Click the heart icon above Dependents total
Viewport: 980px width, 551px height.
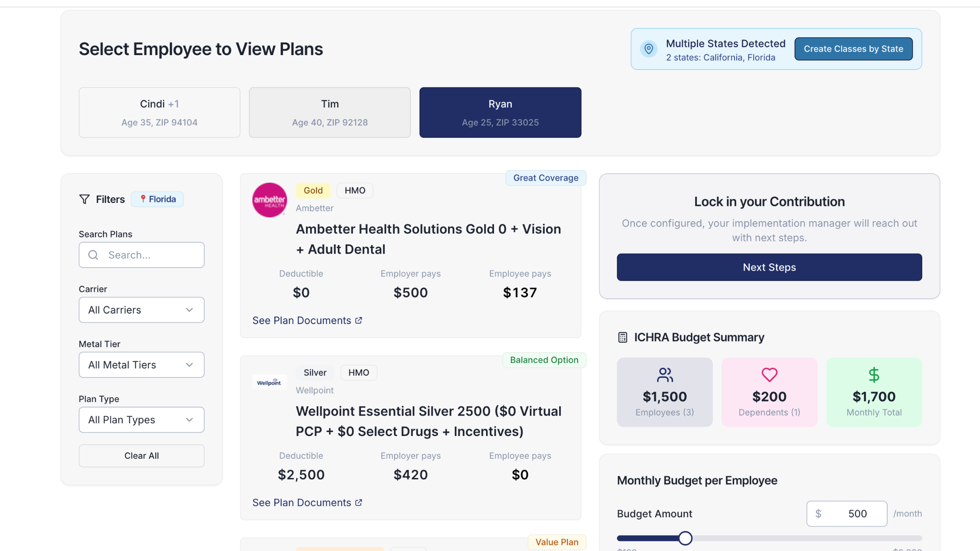pos(769,374)
